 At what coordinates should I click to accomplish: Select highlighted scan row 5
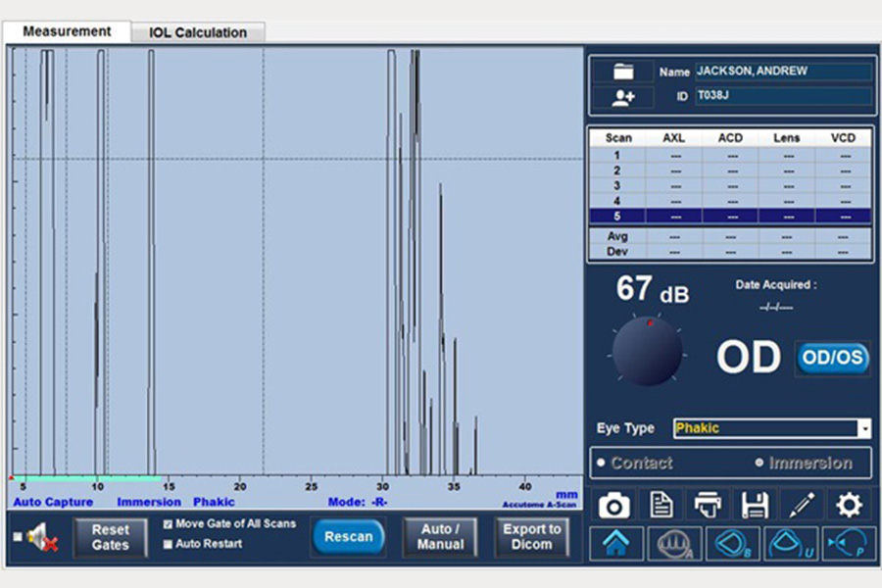coord(730,216)
